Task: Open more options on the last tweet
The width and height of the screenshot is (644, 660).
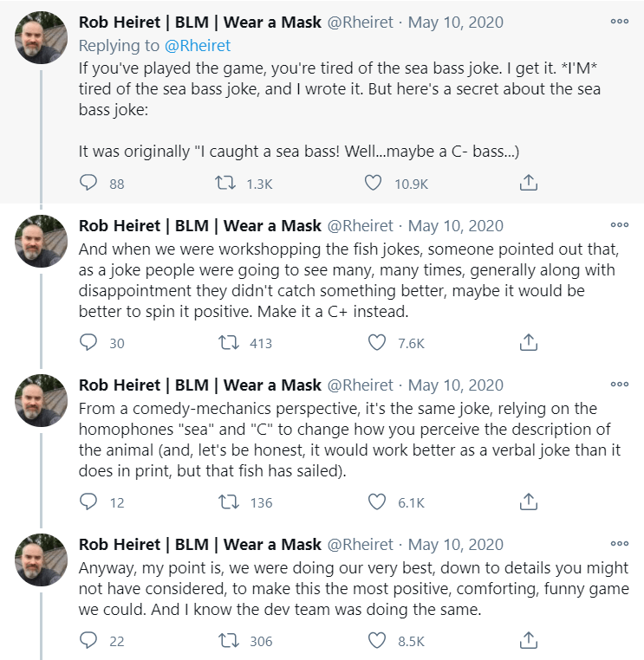Action: [x=619, y=545]
